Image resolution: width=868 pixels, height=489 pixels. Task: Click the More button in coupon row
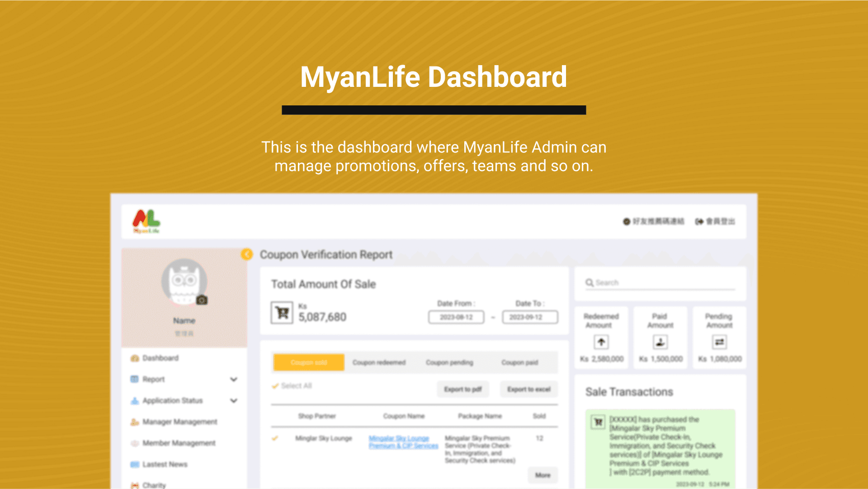[543, 475]
